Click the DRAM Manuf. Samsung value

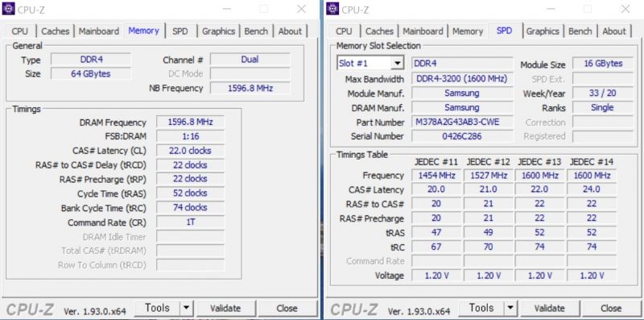[462, 107]
